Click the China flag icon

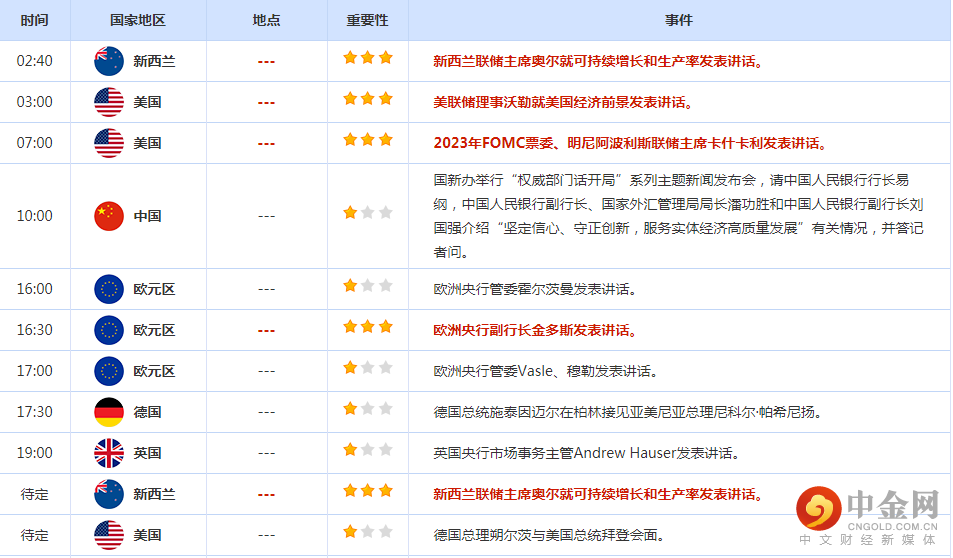pos(108,216)
